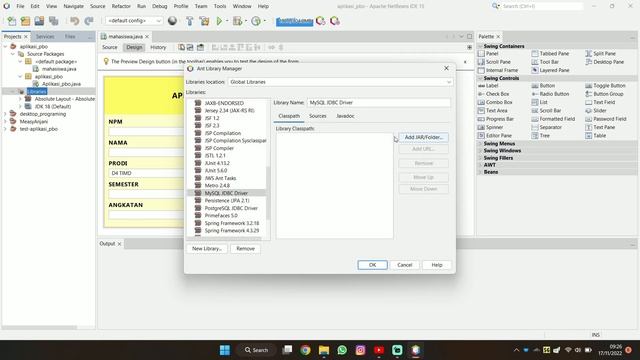Viewport: 640px width, 360px height.
Task: Expand the Beans palette section
Action: (x=480, y=172)
